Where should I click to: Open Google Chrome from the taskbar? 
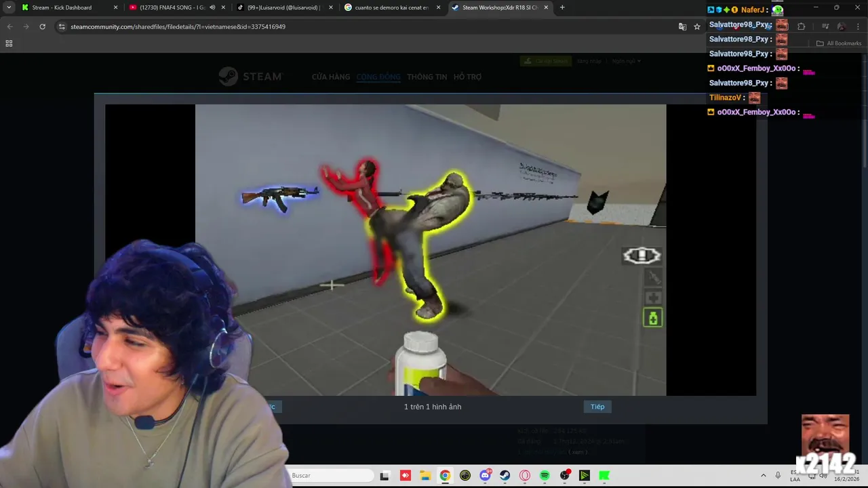pyautogui.click(x=445, y=476)
